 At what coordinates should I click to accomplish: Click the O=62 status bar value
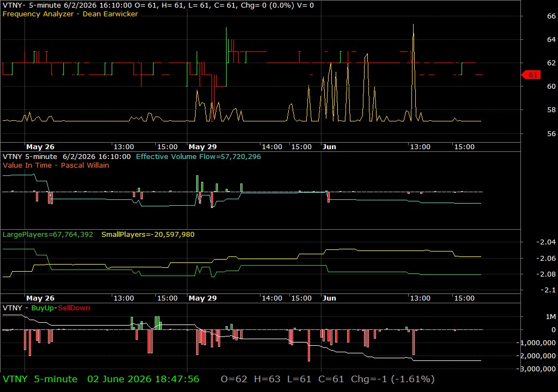[x=234, y=379]
